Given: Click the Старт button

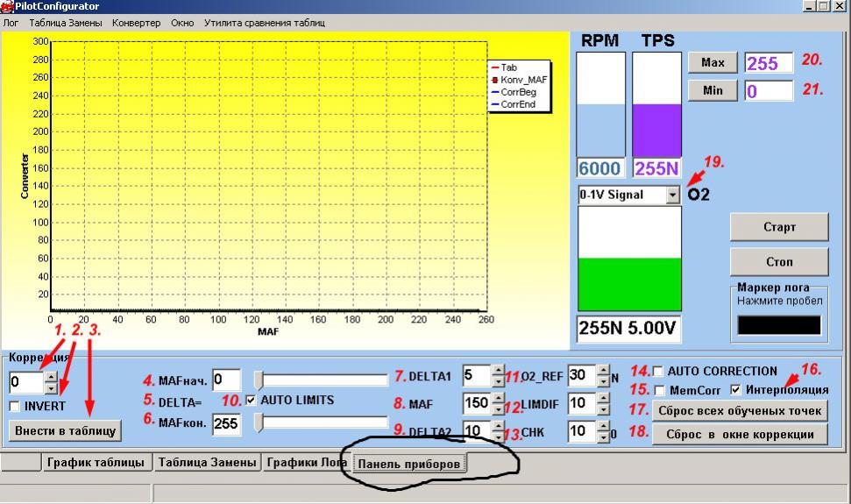Looking at the screenshot, I should 779,227.
